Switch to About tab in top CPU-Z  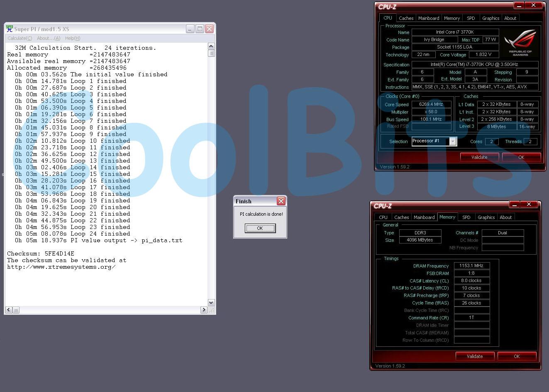pyautogui.click(x=510, y=18)
